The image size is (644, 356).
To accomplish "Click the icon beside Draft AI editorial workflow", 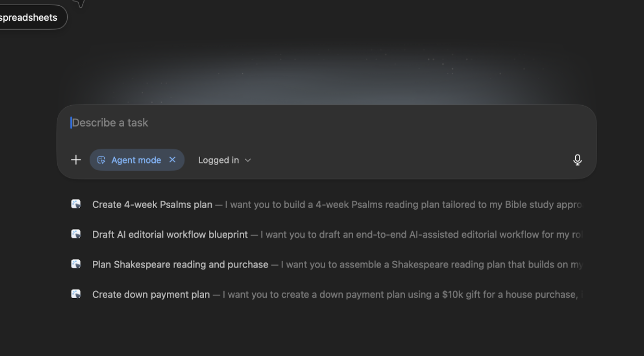I will 76,234.
